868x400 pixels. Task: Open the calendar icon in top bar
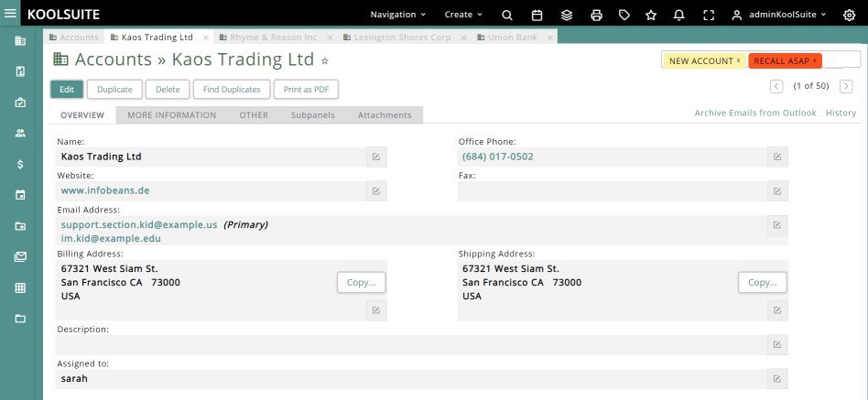pyautogui.click(x=537, y=15)
